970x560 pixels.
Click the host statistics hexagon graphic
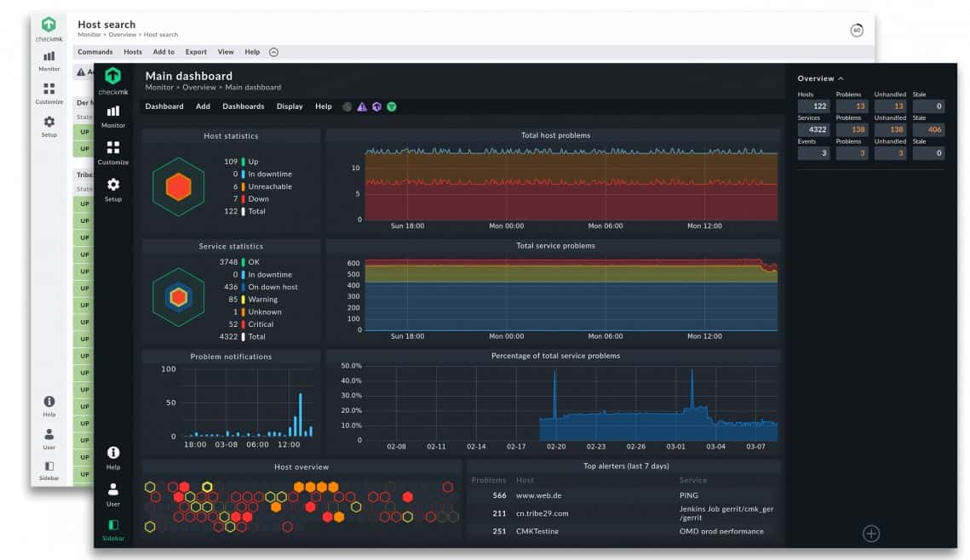click(x=178, y=186)
